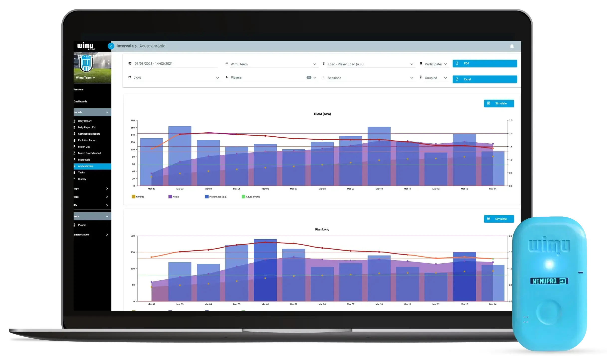607x364 pixels.
Task: Open the notifications bell
Action: tap(512, 46)
